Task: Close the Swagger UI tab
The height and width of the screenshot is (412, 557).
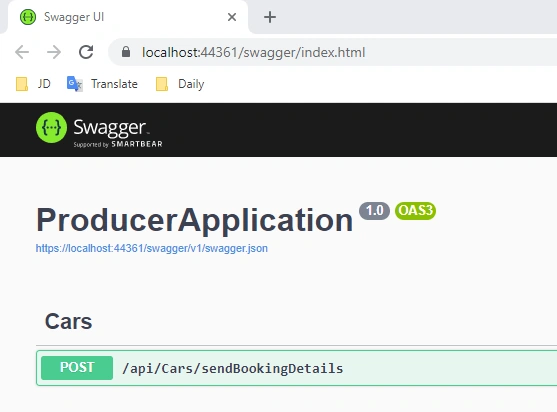Action: pos(232,17)
